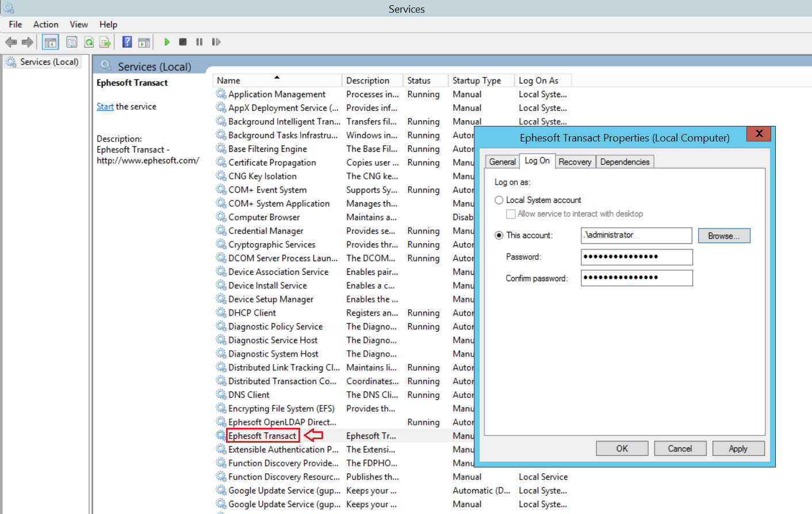Sort by the Status column header
Viewport: 812px width, 514px height.
425,80
